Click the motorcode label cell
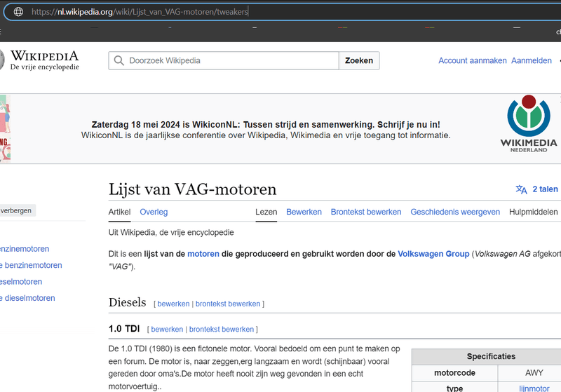This screenshot has width=561, height=392. pyautogui.click(x=454, y=372)
